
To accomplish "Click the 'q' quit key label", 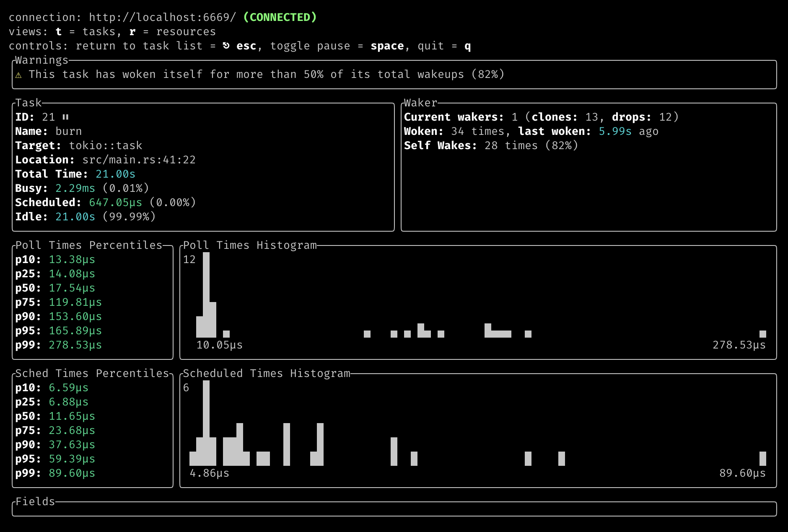I will click(x=468, y=46).
